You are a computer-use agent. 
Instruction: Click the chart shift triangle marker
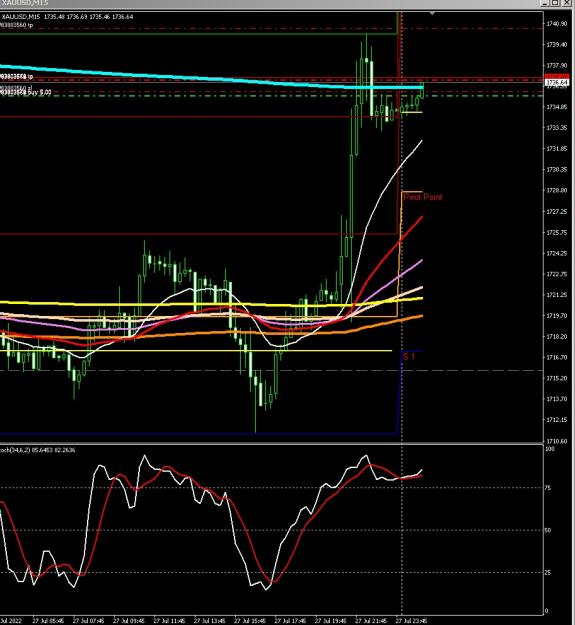click(432, 14)
